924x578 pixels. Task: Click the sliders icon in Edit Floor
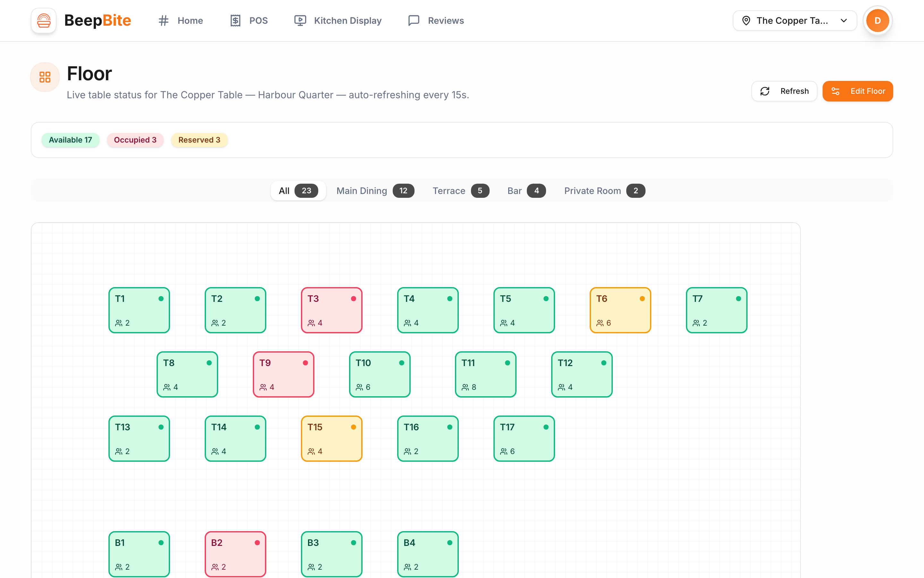coord(835,92)
